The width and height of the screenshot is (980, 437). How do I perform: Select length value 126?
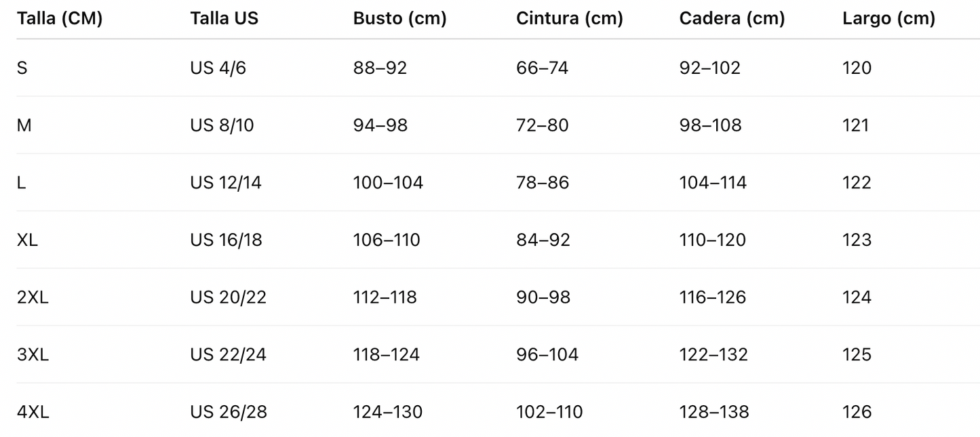(857, 412)
